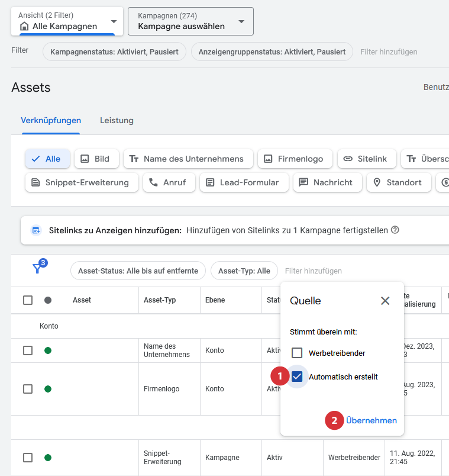Sort by the Ebene column header

pos(215,300)
